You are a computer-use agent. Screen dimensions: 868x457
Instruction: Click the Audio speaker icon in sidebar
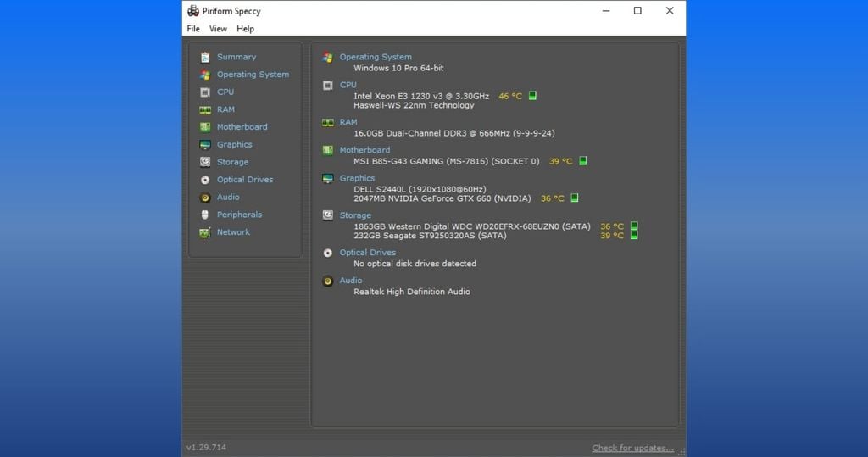205,198
